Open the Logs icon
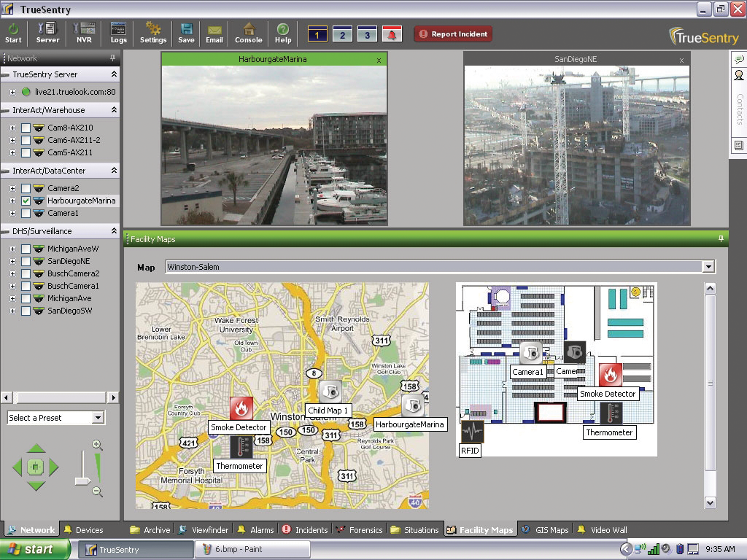 point(118,32)
